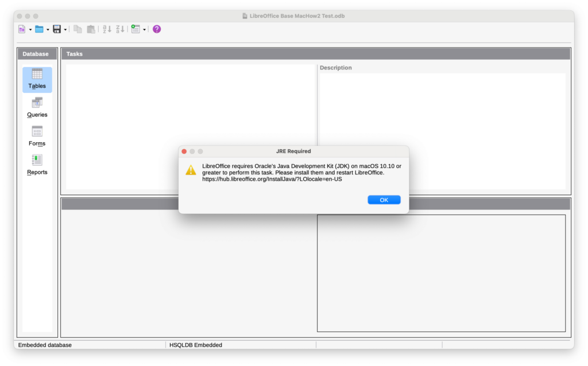
Task: Expand the New Form dropdown arrow
Action: [144, 30]
